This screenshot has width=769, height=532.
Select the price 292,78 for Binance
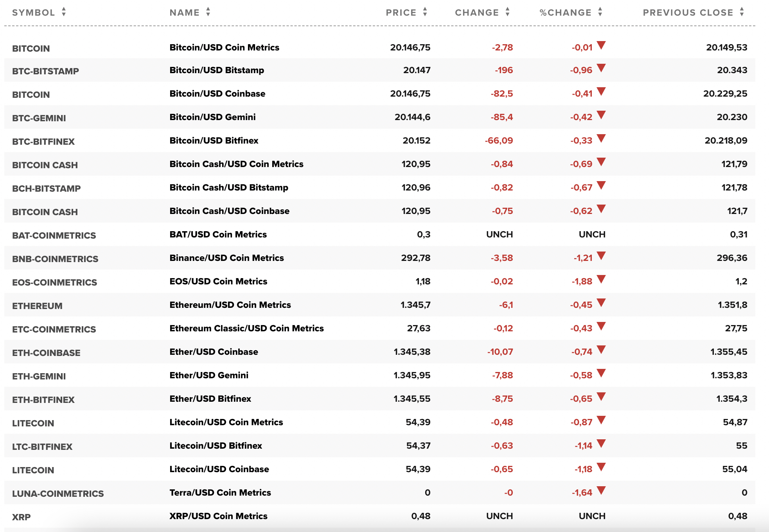(x=416, y=258)
